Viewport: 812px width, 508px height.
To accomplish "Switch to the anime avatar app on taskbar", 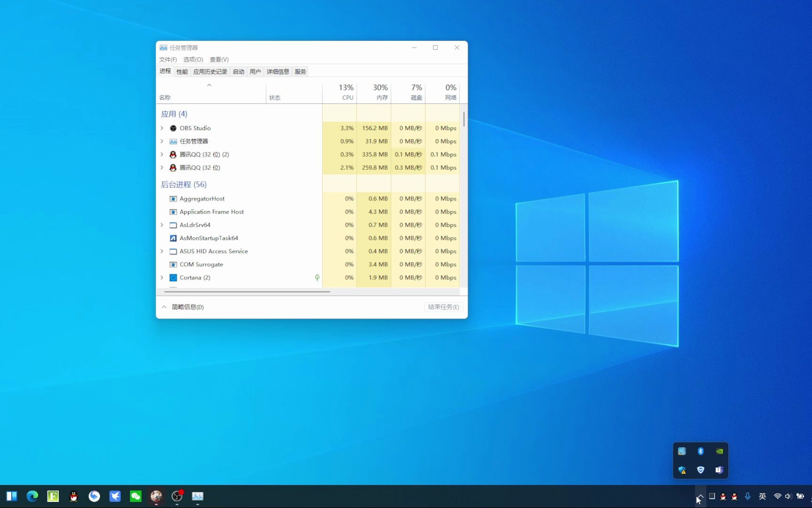I will (x=156, y=496).
